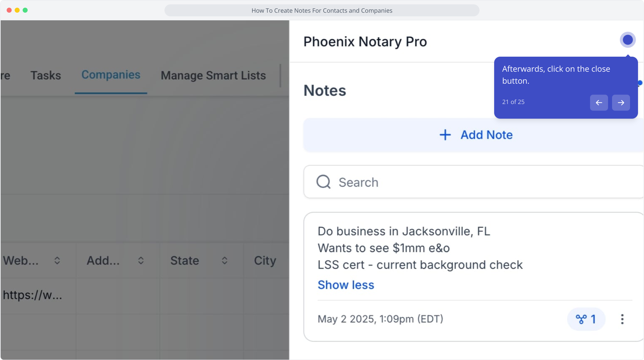Click the note timestamp May 2 2025, 1:09pm
This screenshot has height=360, width=644.
click(380, 319)
